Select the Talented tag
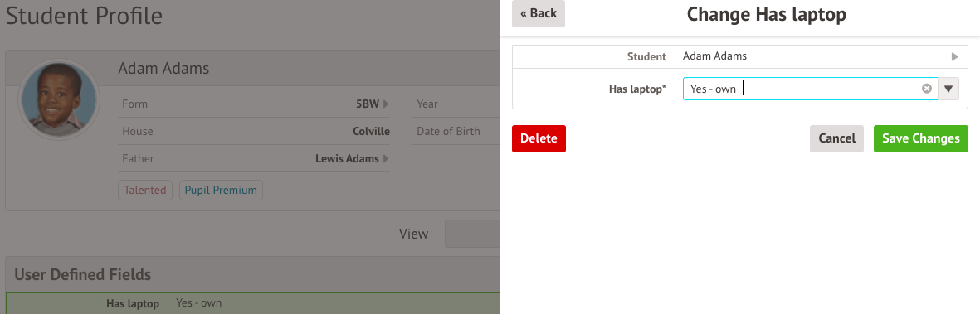 (145, 191)
